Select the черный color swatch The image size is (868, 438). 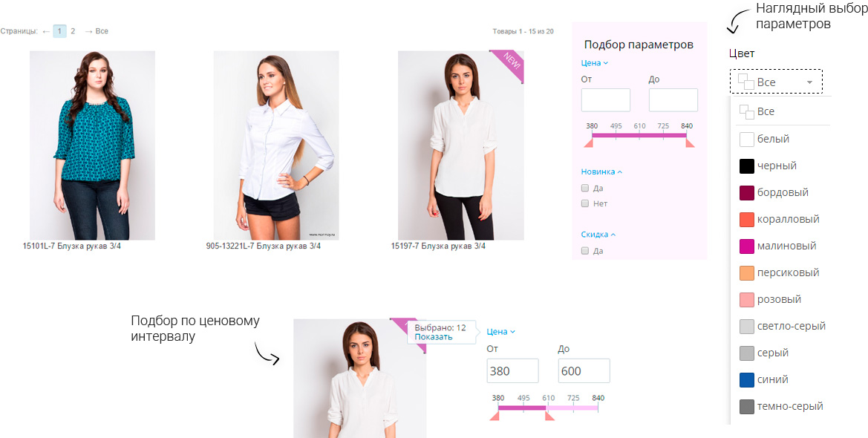pos(747,166)
